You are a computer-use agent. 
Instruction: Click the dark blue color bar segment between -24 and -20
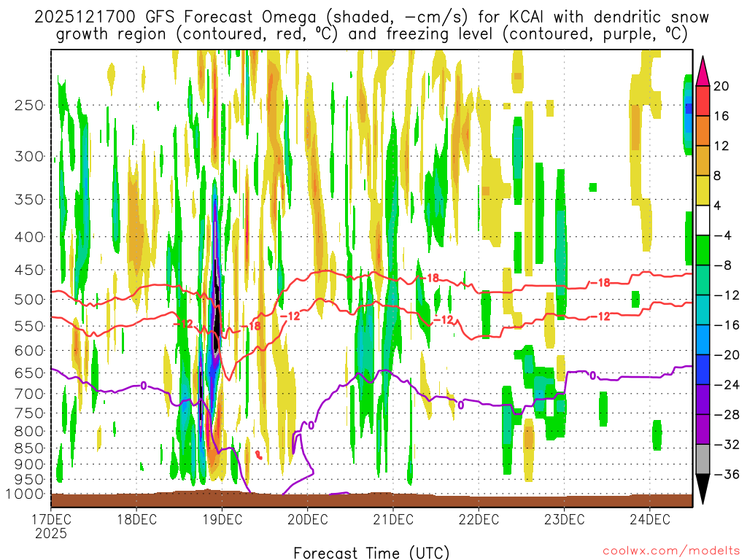(703, 370)
